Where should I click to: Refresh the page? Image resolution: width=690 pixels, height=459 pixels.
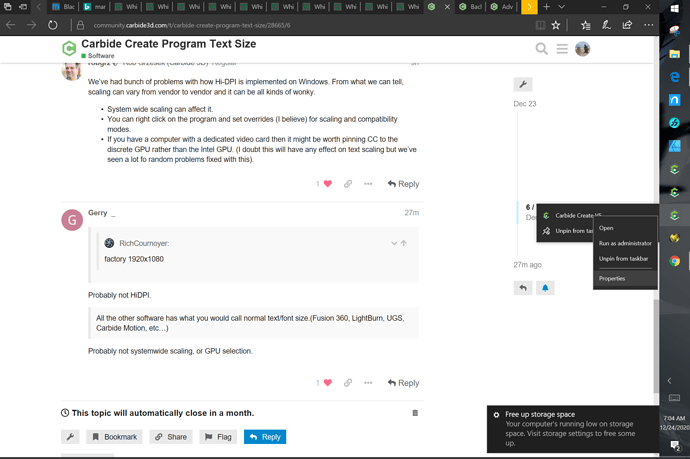click(x=52, y=25)
